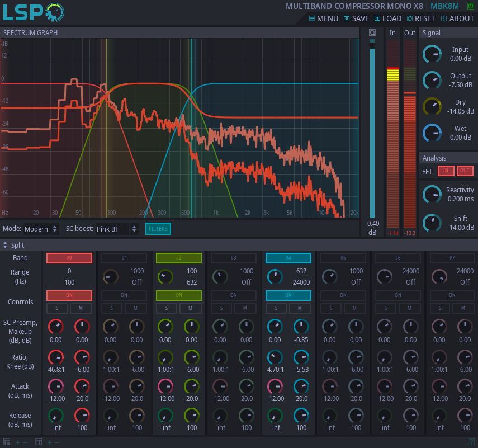478x448 pixels.
Task: Open the MENU item
Action: 324,18
